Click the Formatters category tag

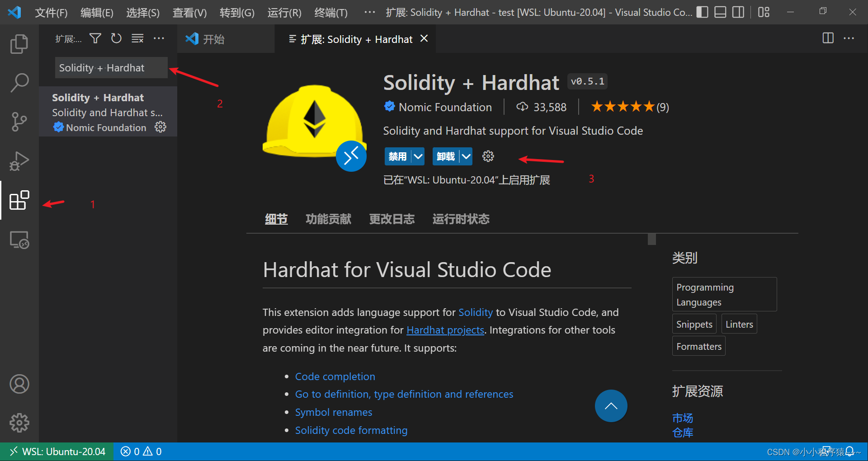698,346
